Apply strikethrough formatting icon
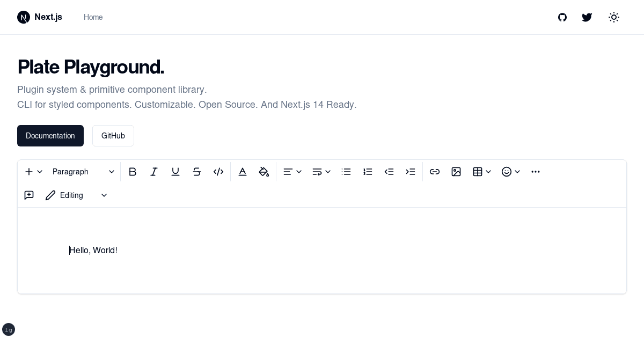Image resolution: width=644 pixels, height=338 pixels. [x=197, y=172]
